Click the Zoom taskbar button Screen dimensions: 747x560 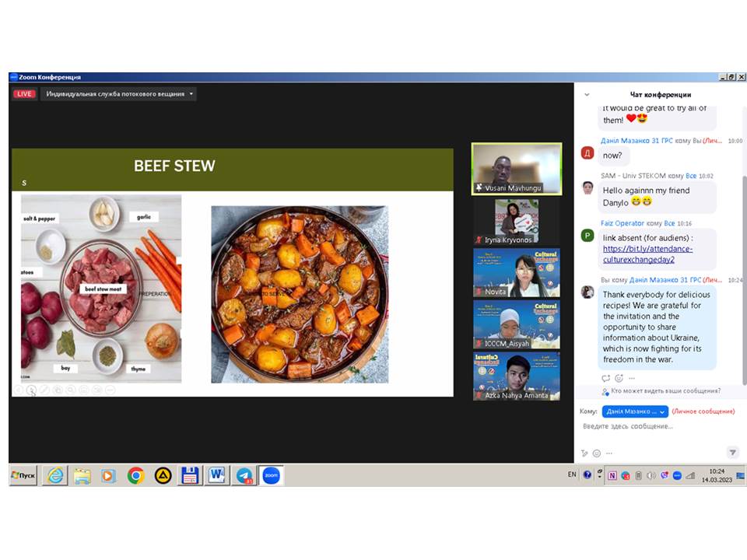click(x=271, y=475)
